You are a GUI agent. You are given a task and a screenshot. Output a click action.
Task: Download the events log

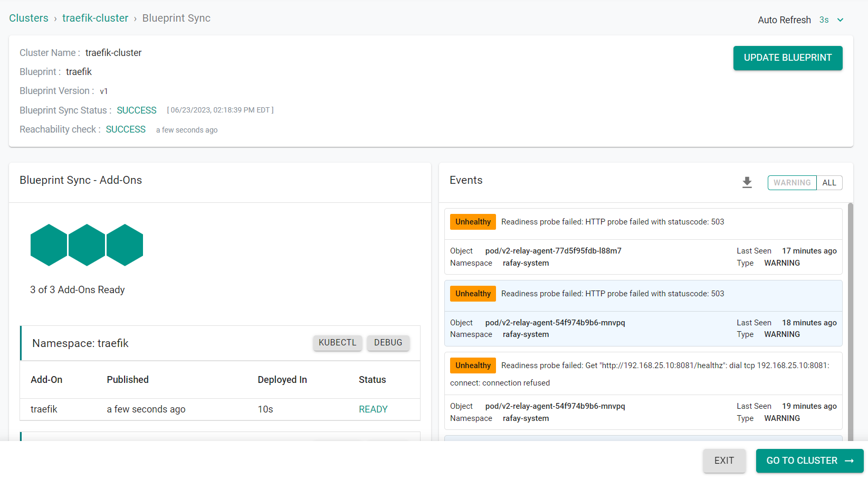point(747,183)
